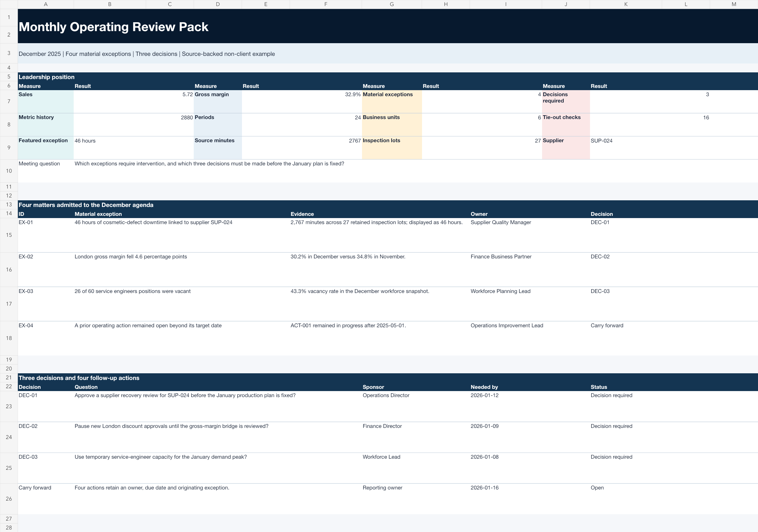Viewport: 758px width, 532px height.
Task: Select row 10 header
Action: [x=9, y=171]
